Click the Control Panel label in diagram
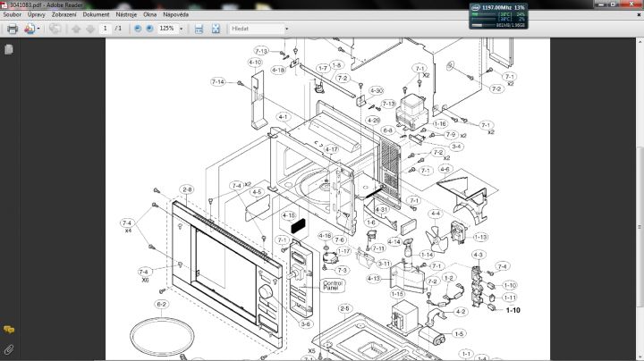This screenshot has width=644, height=361. (x=332, y=286)
